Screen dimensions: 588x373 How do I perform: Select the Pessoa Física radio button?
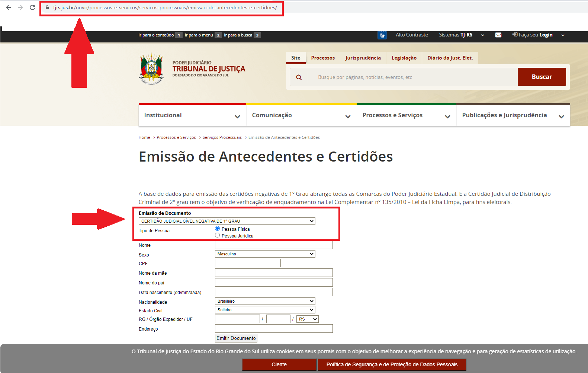(218, 229)
